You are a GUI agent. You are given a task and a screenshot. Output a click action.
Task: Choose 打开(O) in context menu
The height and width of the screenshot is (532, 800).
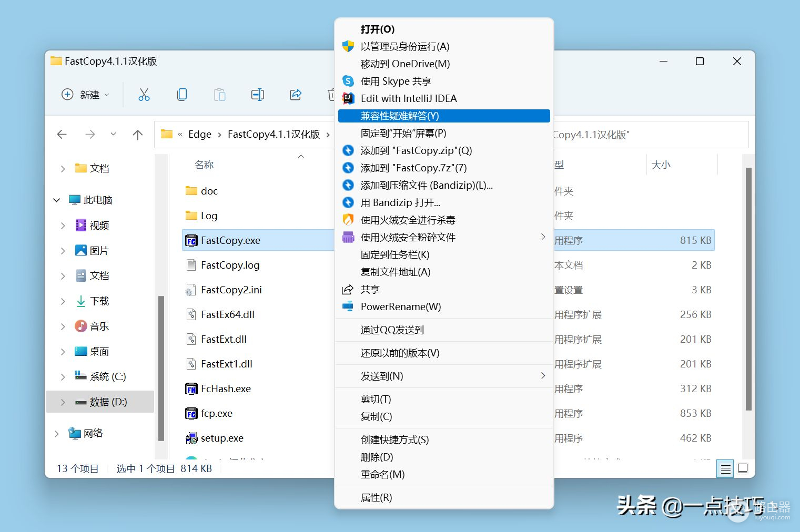(444, 29)
